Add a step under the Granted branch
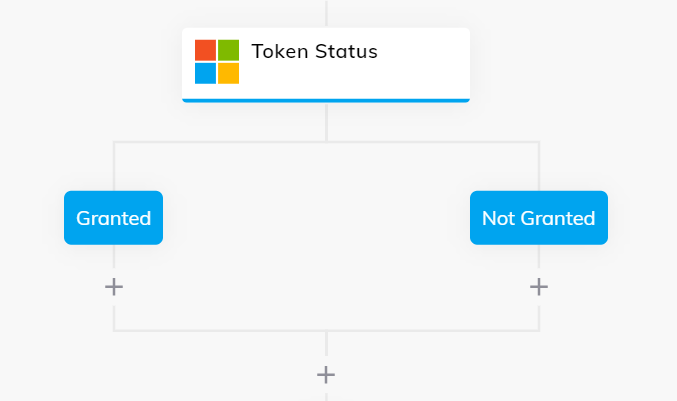This screenshot has height=401, width=677. (x=114, y=287)
